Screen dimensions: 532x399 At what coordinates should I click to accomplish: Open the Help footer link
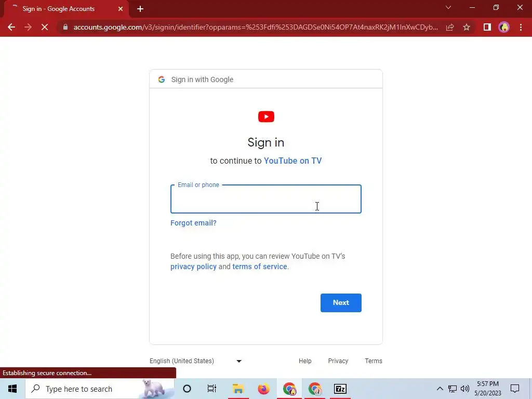tap(305, 361)
